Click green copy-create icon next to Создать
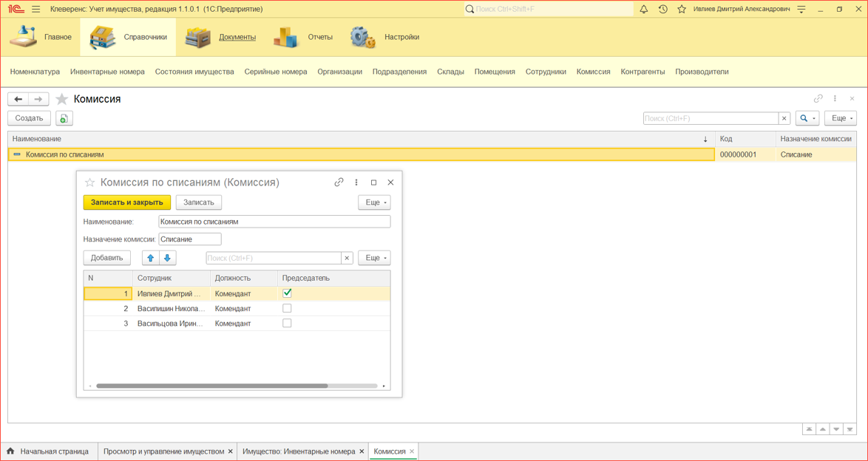 coord(64,118)
